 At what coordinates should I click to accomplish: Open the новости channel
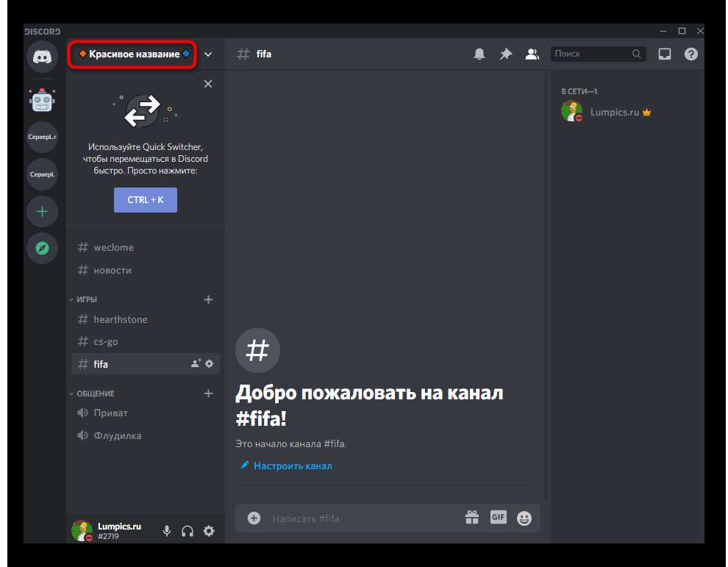(x=146, y=271)
